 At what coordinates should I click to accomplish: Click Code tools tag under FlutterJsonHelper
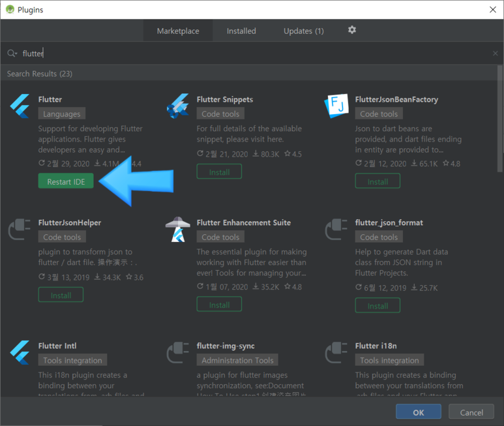[62, 237]
